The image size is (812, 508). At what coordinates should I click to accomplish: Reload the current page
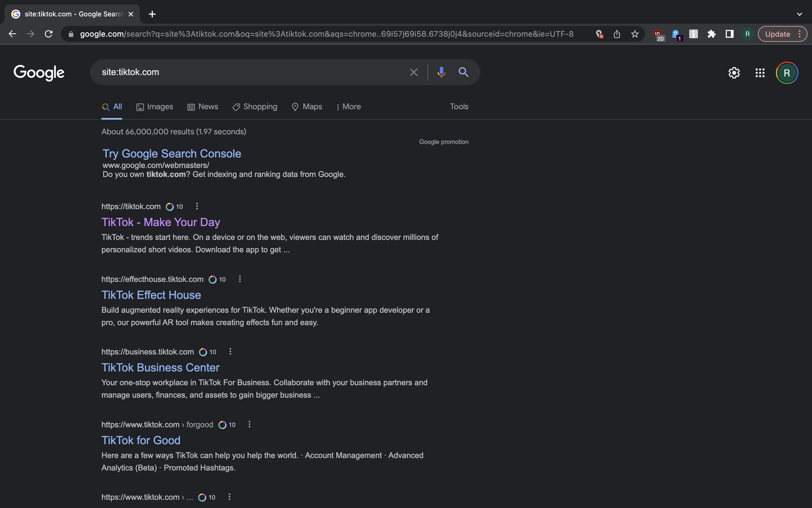tap(49, 34)
